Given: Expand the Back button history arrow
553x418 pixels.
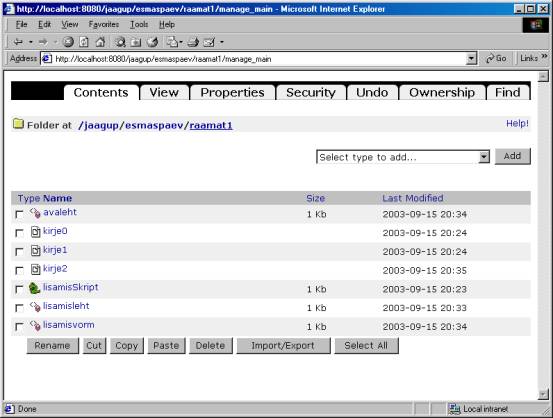Looking at the screenshot, I should 31,42.
